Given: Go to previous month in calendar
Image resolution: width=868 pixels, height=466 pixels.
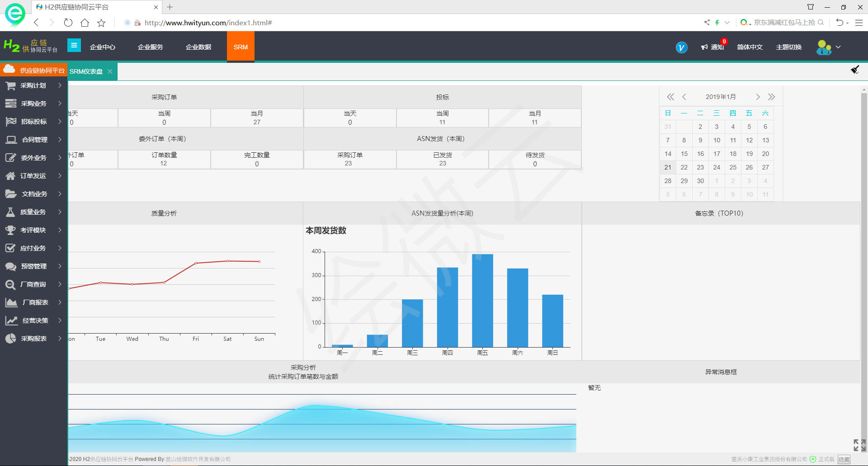Looking at the screenshot, I should coord(684,97).
